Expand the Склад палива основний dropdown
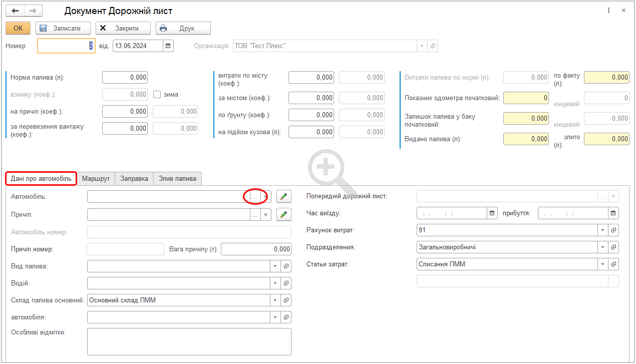Screen dimensions: 636x364 [275, 300]
